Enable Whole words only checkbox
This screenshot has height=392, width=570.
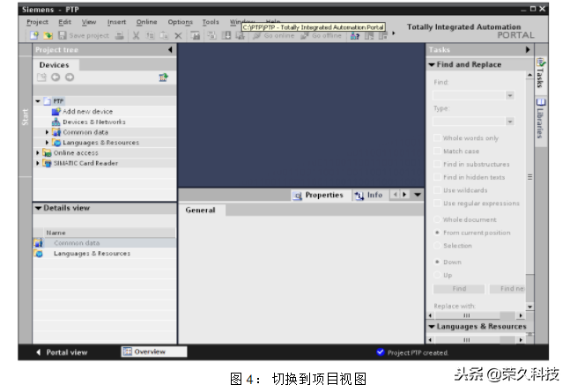[437, 137]
